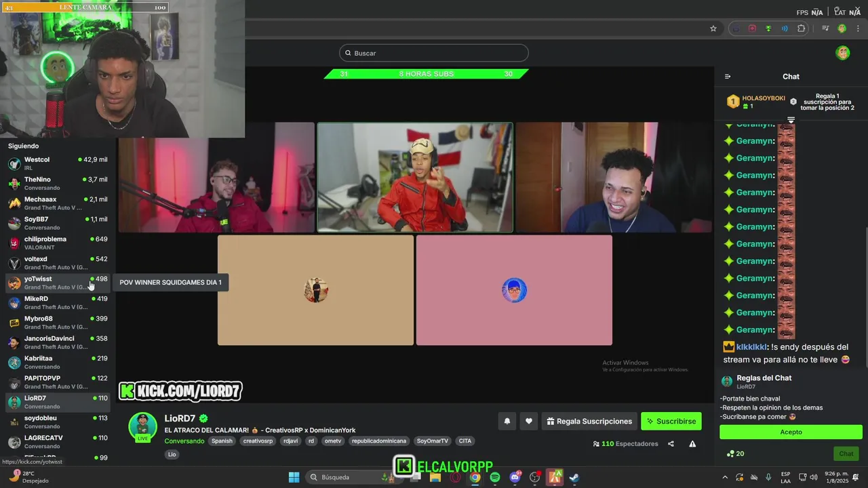Open the Kick user avatar menu
Viewport: 868px width, 488px height.
[843, 53]
